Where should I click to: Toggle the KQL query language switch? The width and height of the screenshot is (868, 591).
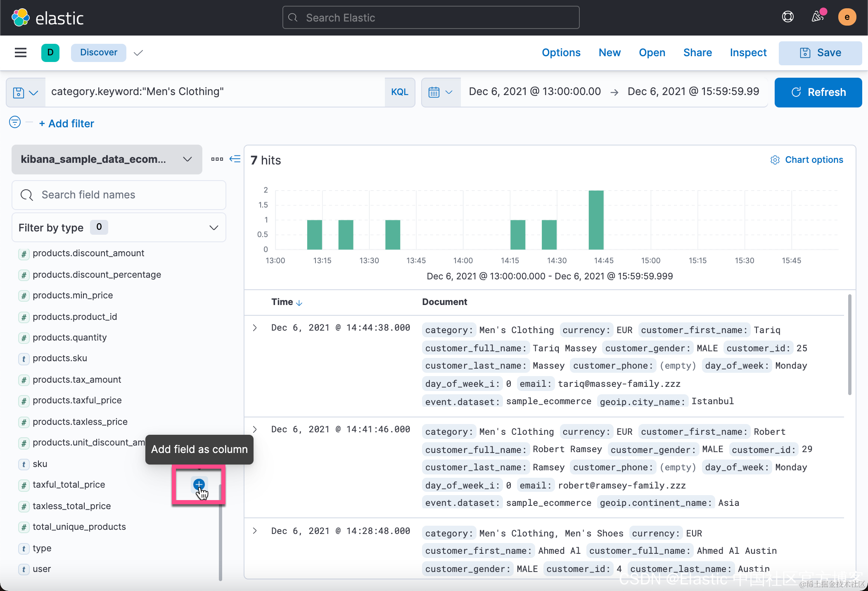point(399,92)
